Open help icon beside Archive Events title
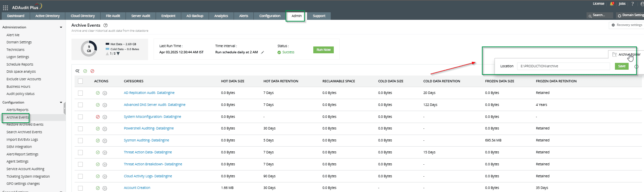This screenshot has width=644, height=192. click(106, 25)
